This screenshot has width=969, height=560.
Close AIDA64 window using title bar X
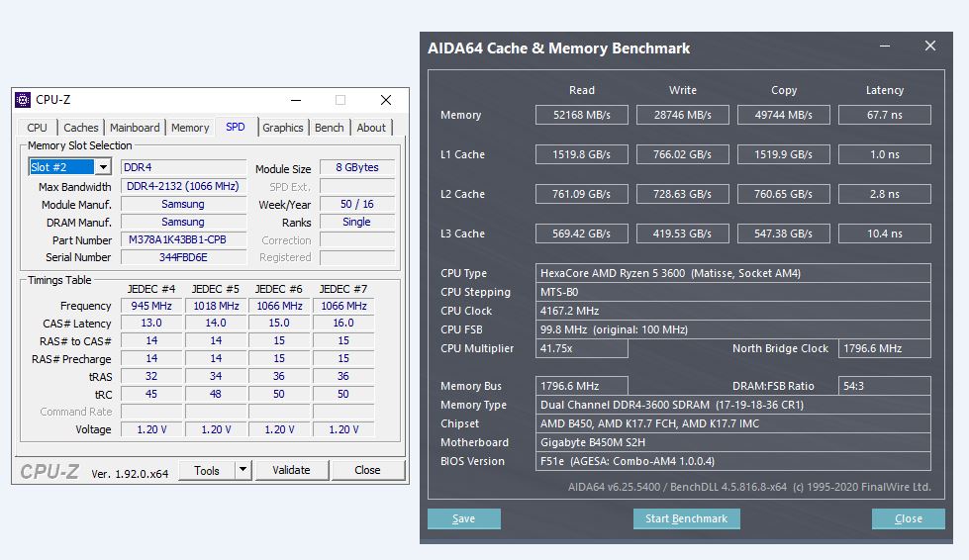click(x=929, y=47)
